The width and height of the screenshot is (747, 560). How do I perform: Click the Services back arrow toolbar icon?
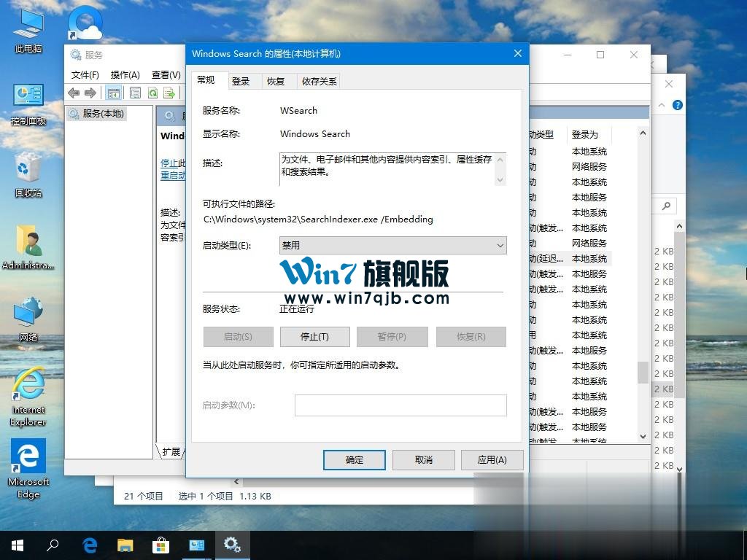(74, 93)
